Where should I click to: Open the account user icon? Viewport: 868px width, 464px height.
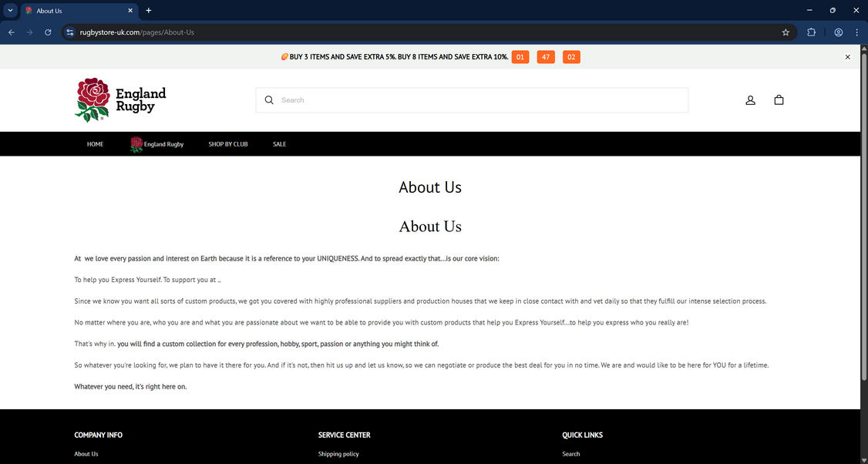pos(750,100)
